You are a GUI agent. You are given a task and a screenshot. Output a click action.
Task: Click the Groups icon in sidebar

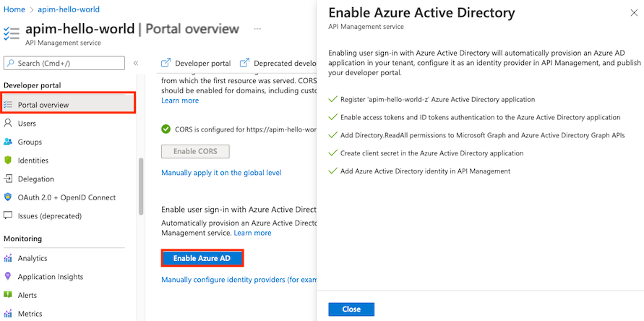[9, 142]
